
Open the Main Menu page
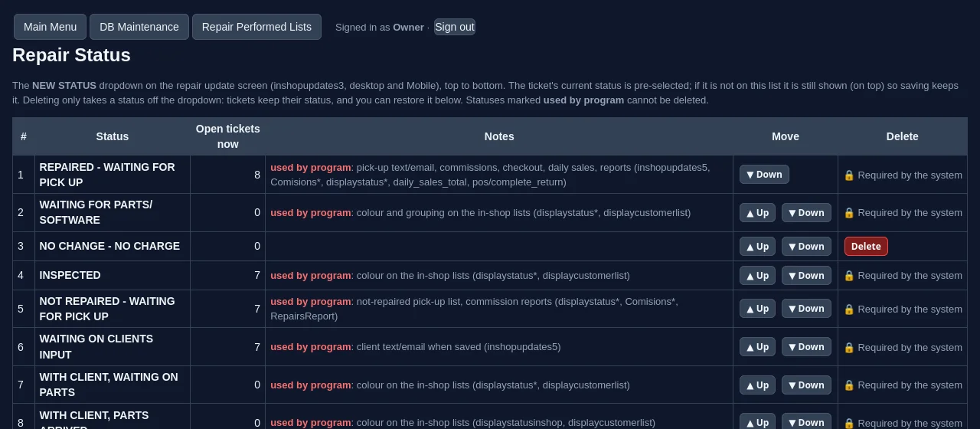point(50,27)
